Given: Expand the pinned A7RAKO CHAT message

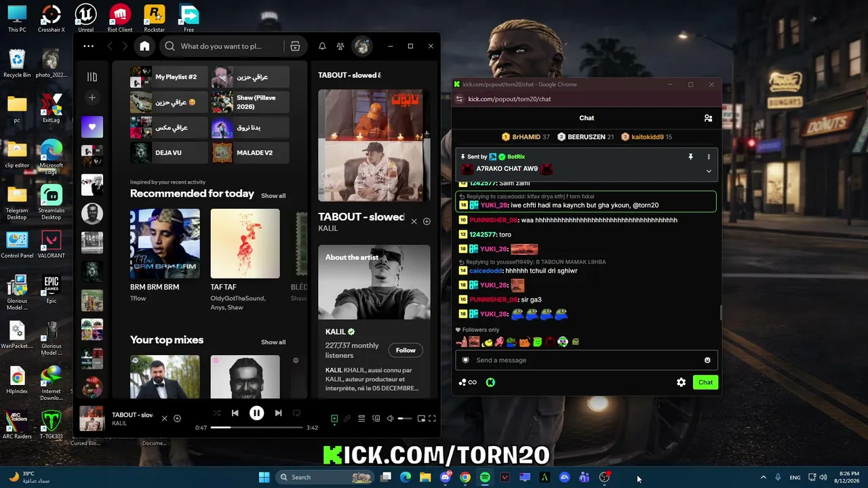Looking at the screenshot, I should tap(709, 171).
